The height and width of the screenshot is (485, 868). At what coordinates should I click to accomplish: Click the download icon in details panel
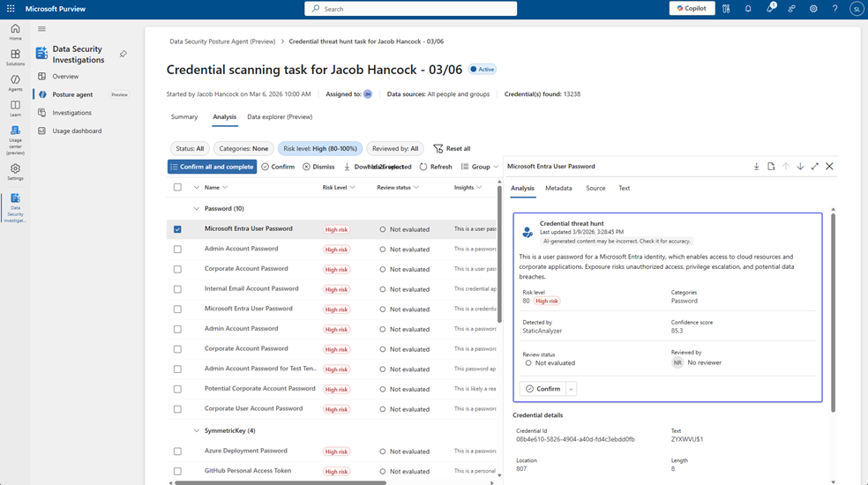coord(756,167)
